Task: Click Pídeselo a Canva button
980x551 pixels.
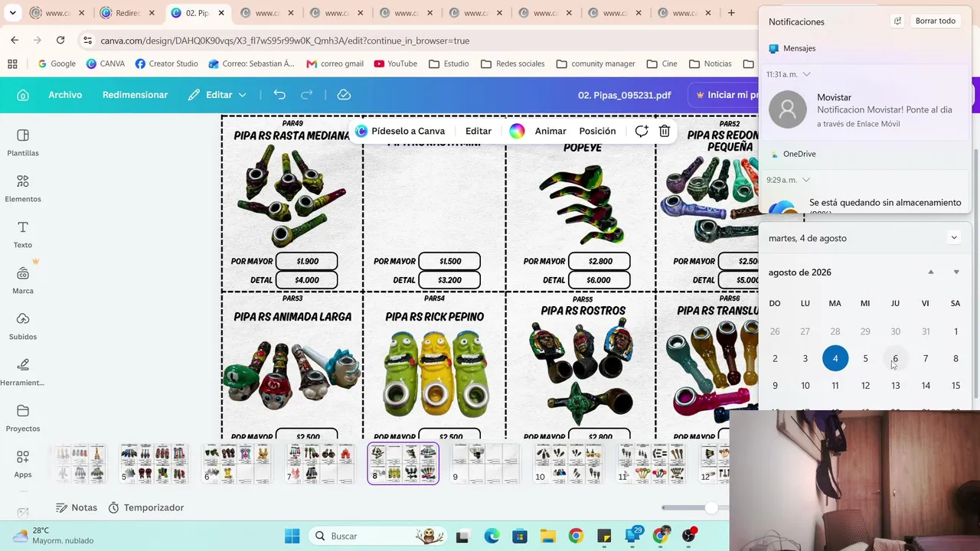Action: click(x=400, y=131)
